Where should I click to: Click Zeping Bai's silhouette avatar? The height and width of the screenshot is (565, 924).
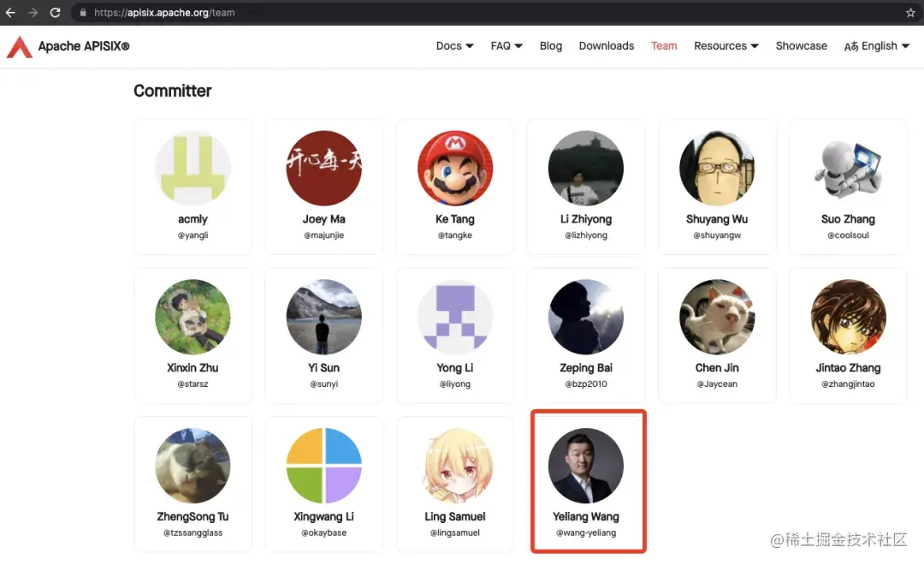coord(586,317)
